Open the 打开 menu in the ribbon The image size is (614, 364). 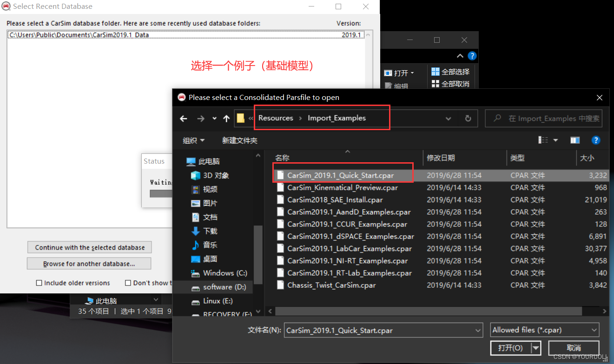(x=399, y=73)
